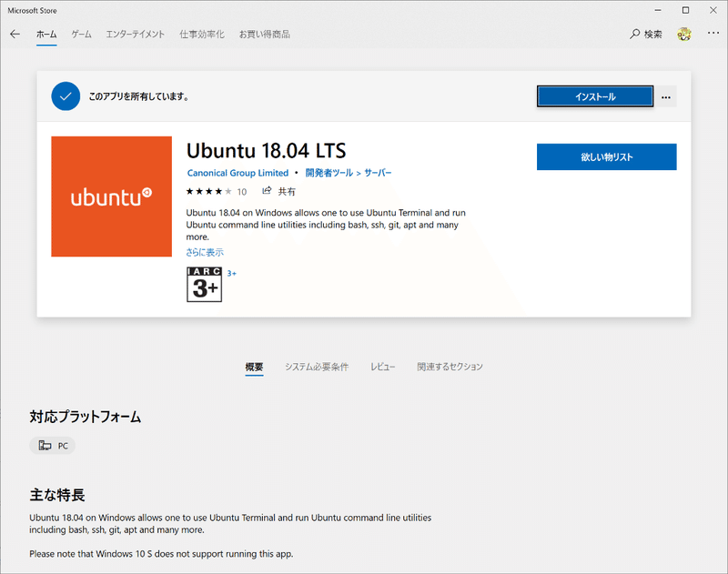Click the 検索 search label
This screenshot has width=728, height=574.
(652, 35)
